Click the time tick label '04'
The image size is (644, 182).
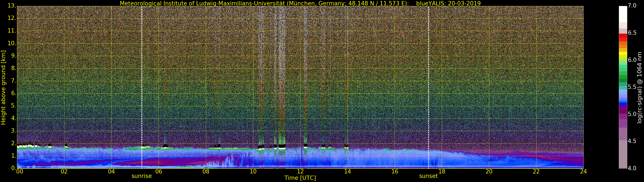coord(111,171)
